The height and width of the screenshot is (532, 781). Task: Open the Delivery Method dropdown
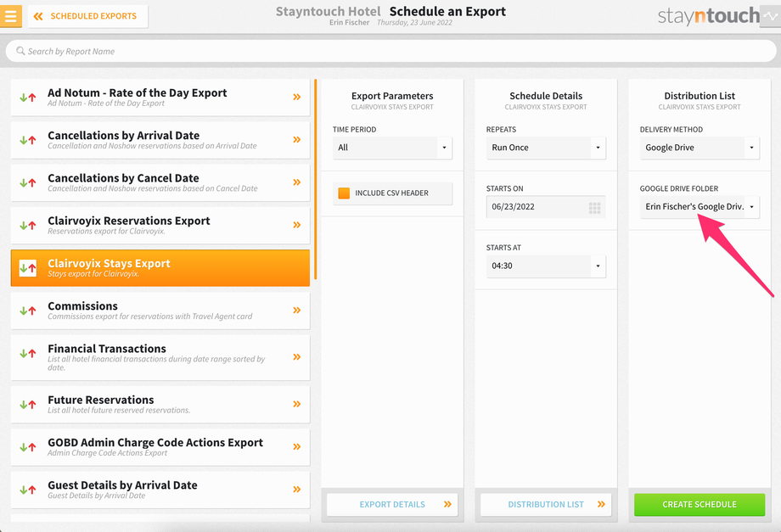click(x=700, y=148)
